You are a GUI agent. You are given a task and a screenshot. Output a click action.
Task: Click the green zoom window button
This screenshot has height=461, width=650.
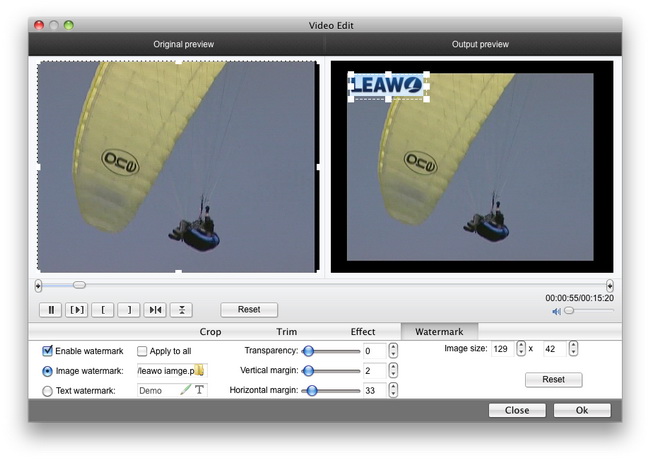[x=69, y=25]
